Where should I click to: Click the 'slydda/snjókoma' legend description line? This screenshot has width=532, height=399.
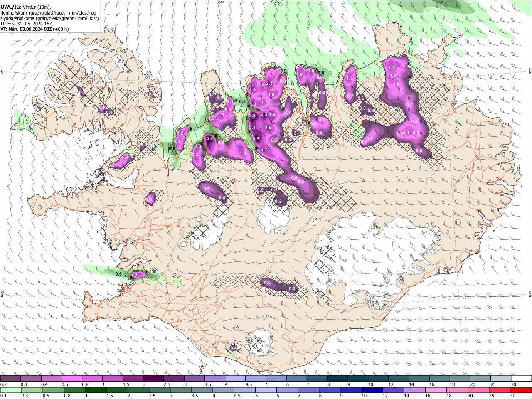(49, 18)
